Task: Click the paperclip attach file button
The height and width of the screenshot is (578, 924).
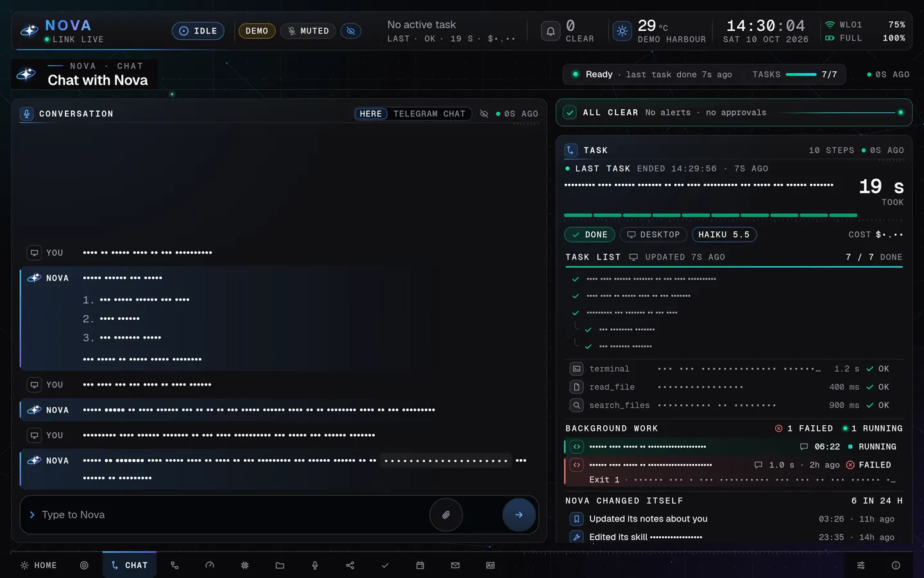Action: (x=446, y=514)
